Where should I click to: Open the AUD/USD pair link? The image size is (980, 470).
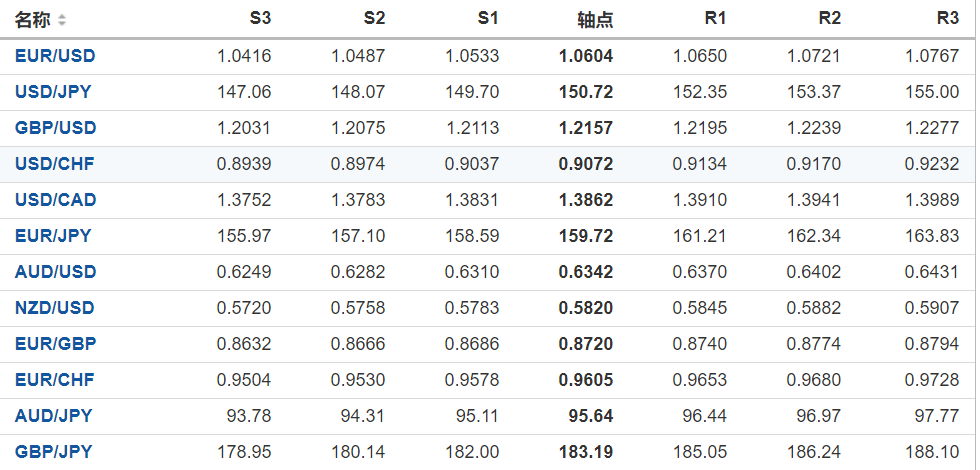tap(55, 272)
